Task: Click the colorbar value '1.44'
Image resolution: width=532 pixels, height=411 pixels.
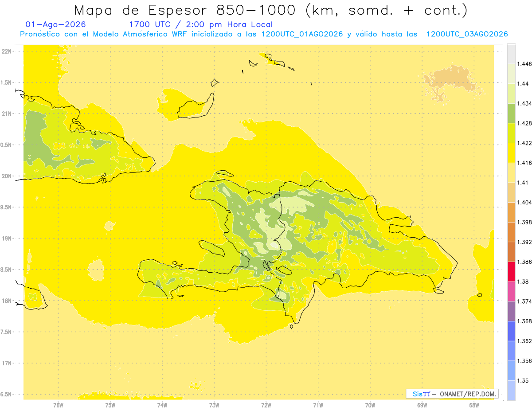Action: (523, 84)
